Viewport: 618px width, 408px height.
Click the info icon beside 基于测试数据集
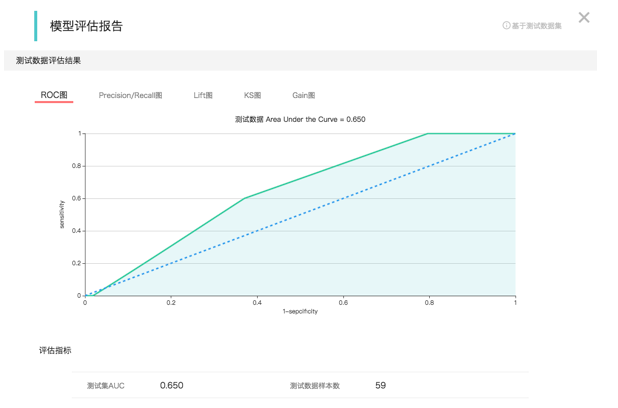coord(506,26)
